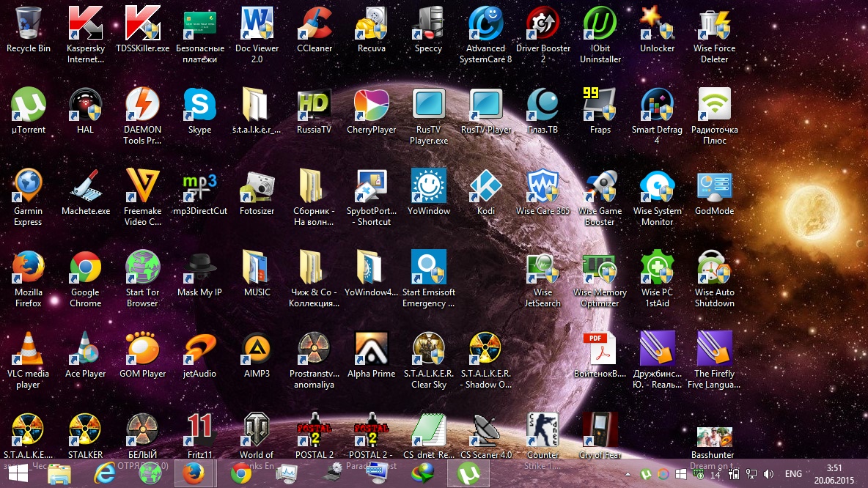Open File Explorer from the taskbar
Image resolution: width=868 pixels, height=488 pixels.
(59, 474)
